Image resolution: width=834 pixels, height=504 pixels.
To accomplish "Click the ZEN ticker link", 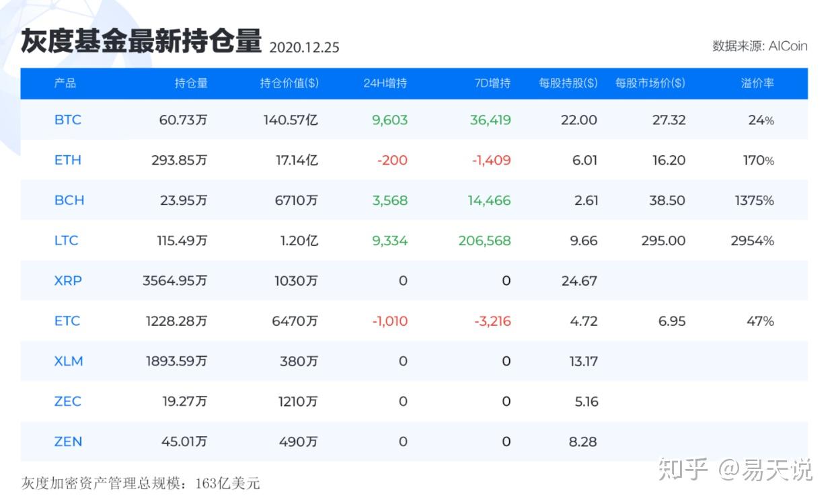I will pyautogui.click(x=67, y=442).
